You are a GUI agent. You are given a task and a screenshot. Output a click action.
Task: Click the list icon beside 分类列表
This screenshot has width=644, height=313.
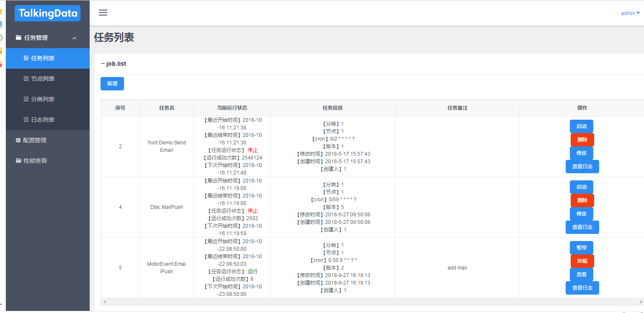coord(26,99)
